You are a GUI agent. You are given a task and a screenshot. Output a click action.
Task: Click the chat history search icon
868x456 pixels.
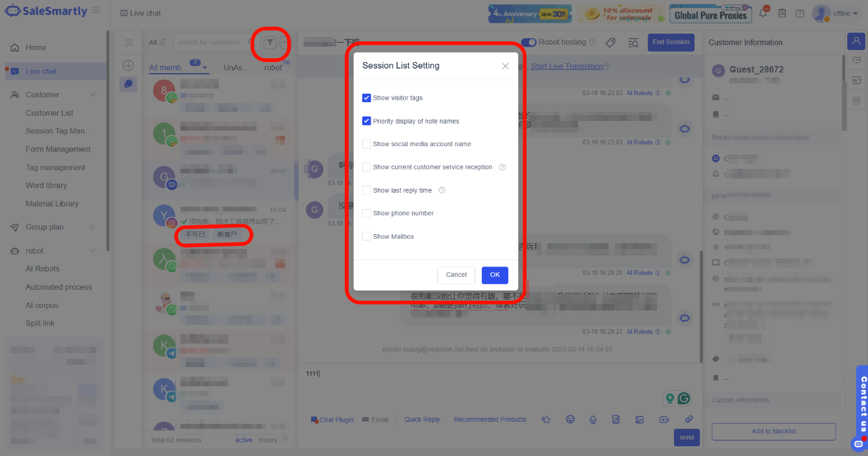point(633,43)
